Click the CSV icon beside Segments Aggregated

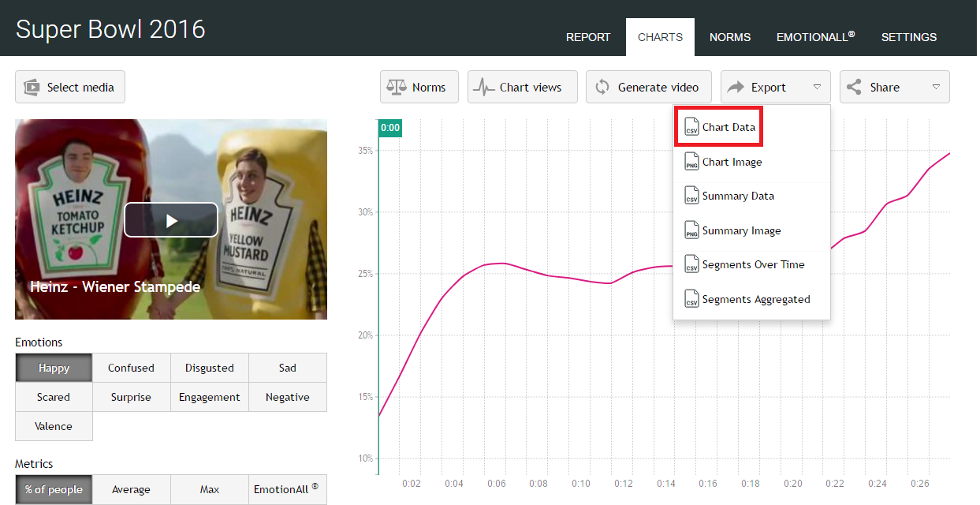691,299
